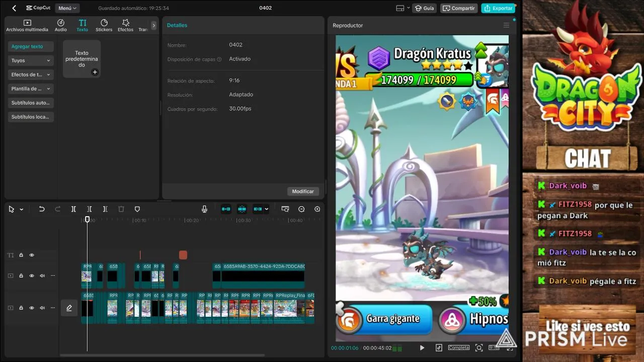Open the Archivos multimedia tab
Screen dimensions: 644x362
coord(27,26)
